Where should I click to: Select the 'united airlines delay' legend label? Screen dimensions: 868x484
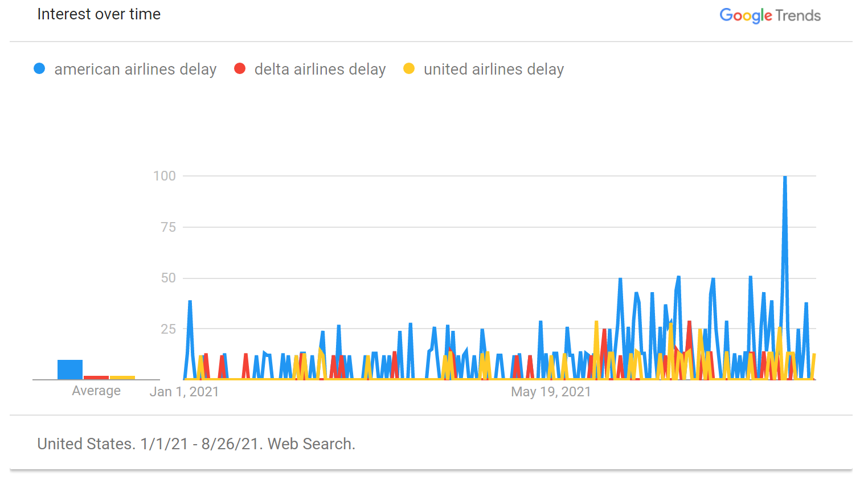click(493, 69)
